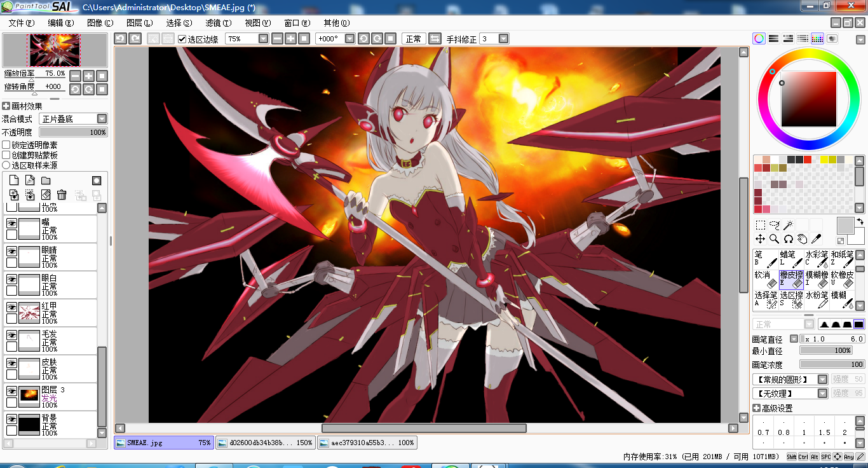Open the 图层 menu
Image resolution: width=868 pixels, height=468 pixels.
point(139,23)
